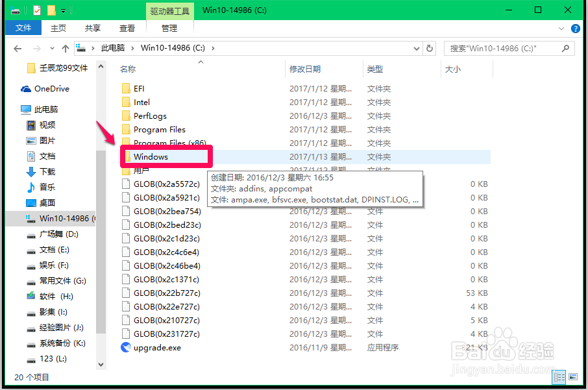Click the back navigation arrow

(17, 48)
